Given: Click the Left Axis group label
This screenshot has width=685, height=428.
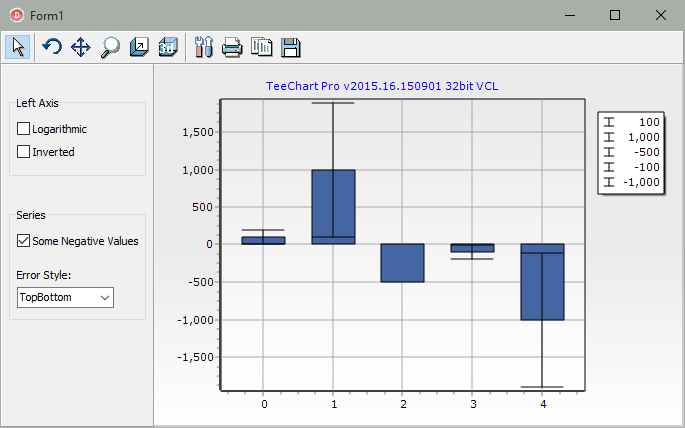Looking at the screenshot, I should click(37, 103).
